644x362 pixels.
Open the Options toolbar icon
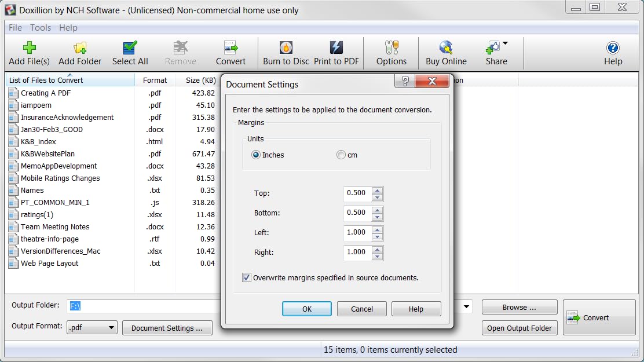coord(391,48)
